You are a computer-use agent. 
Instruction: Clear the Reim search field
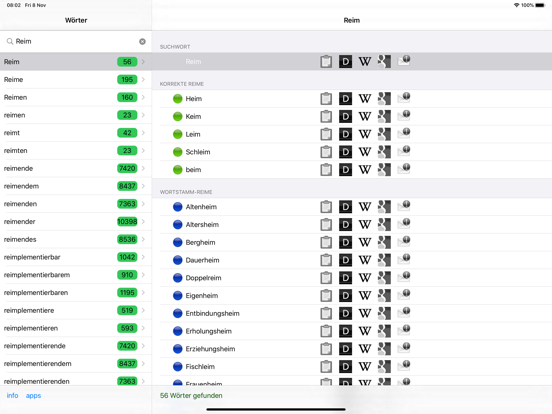coord(142,42)
